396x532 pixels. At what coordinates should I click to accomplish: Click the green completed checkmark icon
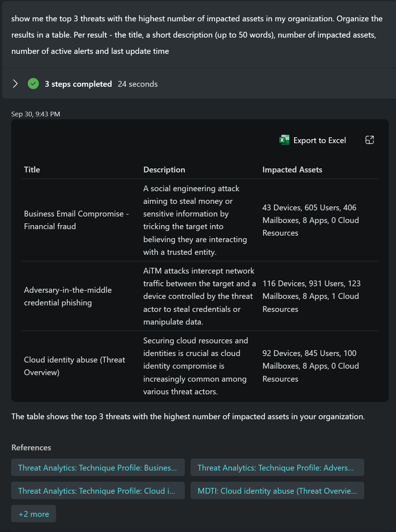tap(33, 84)
